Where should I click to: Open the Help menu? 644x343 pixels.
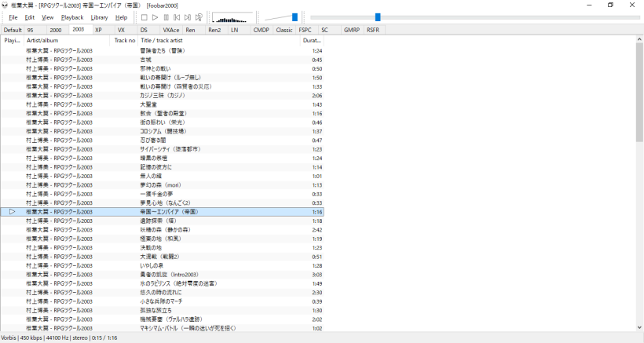tap(121, 17)
